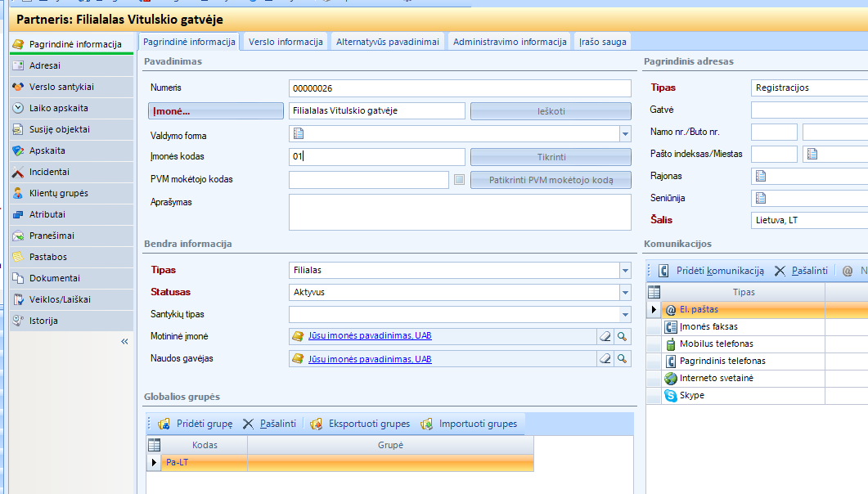Clear the Motininė įmonė field with eraser icon
Viewport: 868px width, 494px height.
605,336
